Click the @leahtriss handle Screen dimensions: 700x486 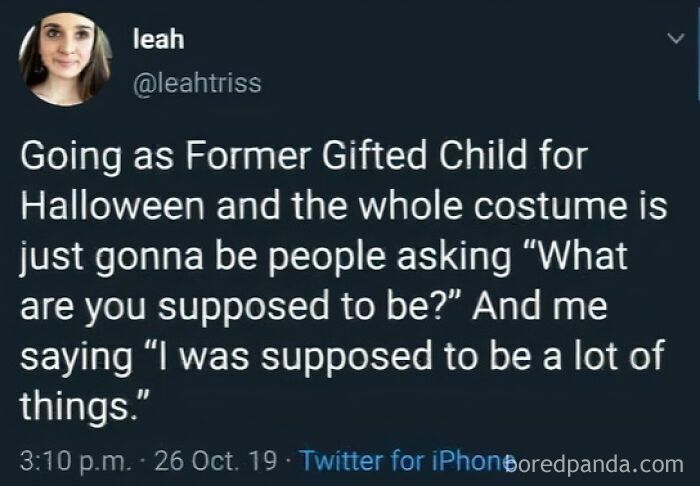[196, 84]
